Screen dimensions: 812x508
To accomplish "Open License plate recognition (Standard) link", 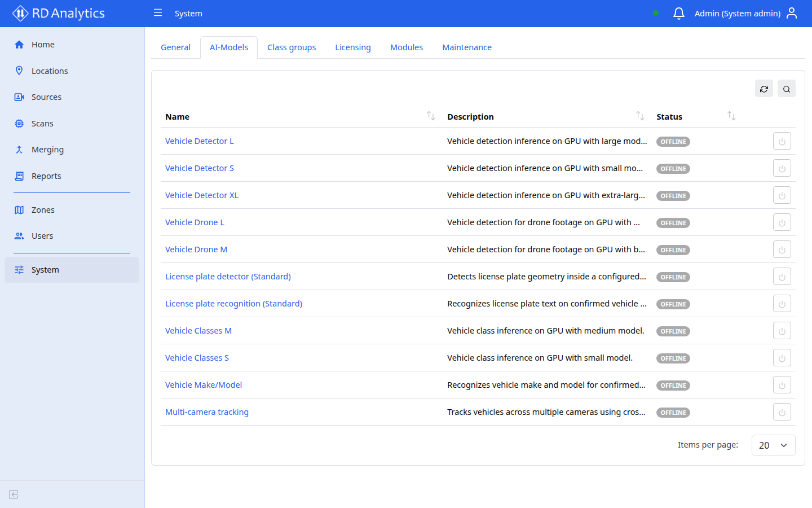I will point(233,304).
